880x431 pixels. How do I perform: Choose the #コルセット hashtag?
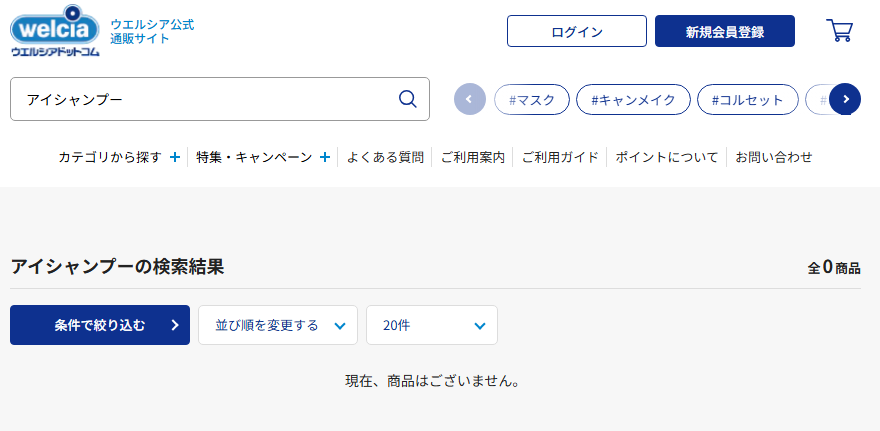pyautogui.click(x=748, y=99)
